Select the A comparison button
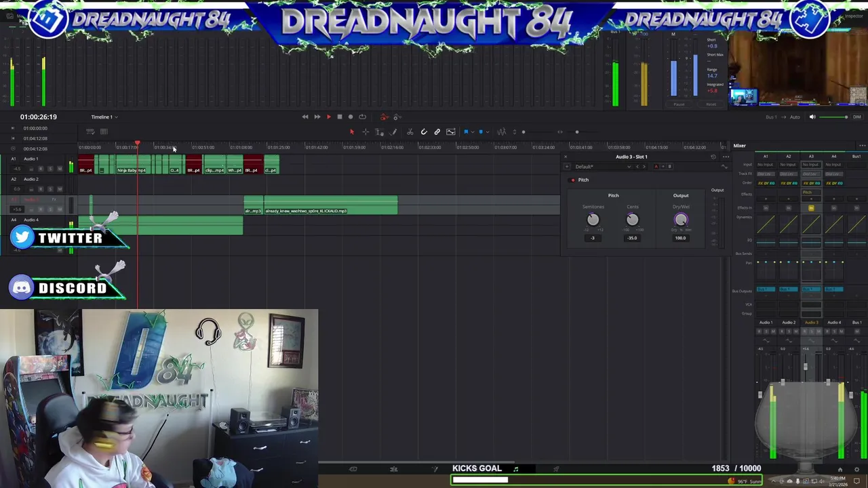This screenshot has width=868, height=488. coord(656,167)
